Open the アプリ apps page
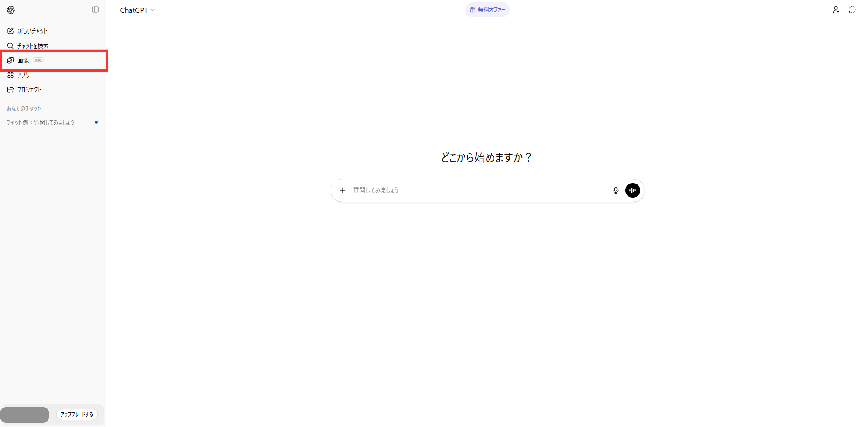The height and width of the screenshot is (427, 868). 23,75
